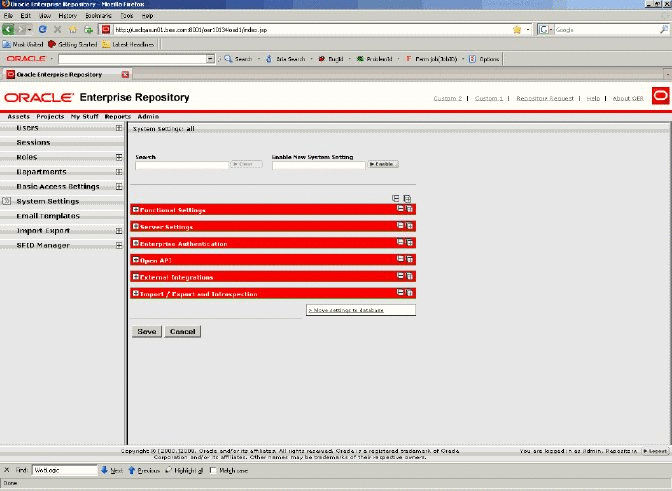The height and width of the screenshot is (491, 672).
Task: Expand the Departments sidebar section
Action: tap(119, 172)
